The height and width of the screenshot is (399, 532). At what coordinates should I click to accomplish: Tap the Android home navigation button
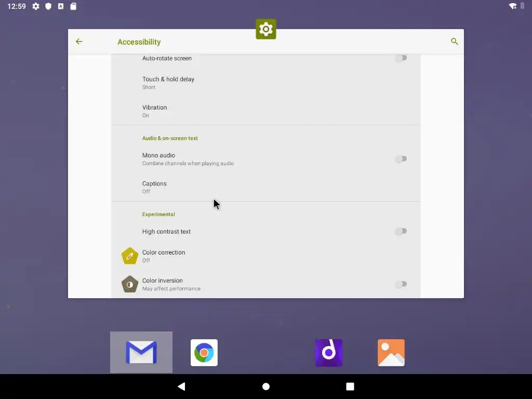click(266, 387)
